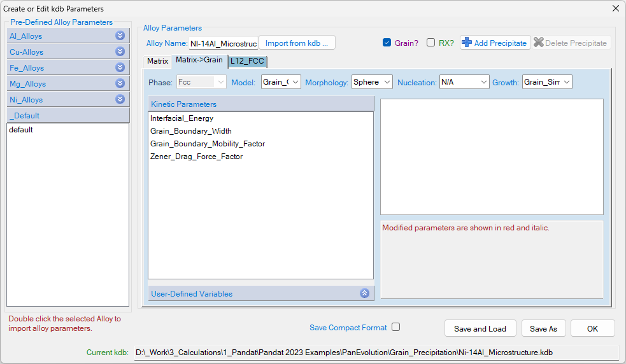This screenshot has width=626, height=364.
Task: Click the Delete Precipitate X icon
Action: tap(539, 43)
